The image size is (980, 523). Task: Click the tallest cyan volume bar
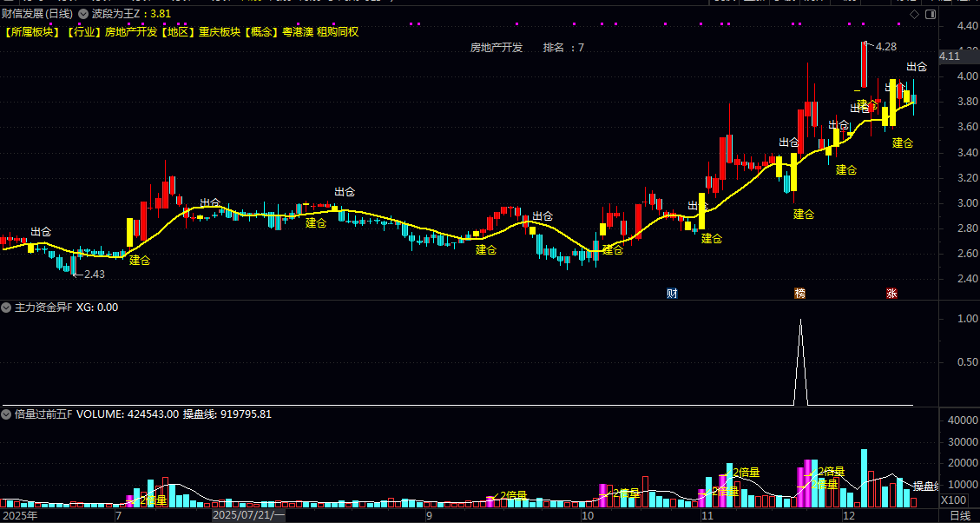coord(864,478)
